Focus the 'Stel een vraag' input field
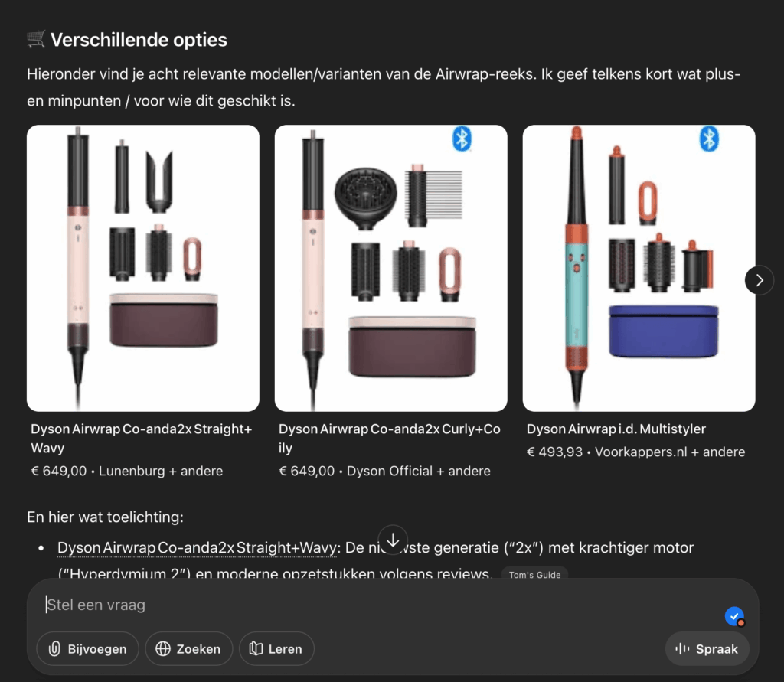Viewport: 784px width, 682px height. (380, 605)
